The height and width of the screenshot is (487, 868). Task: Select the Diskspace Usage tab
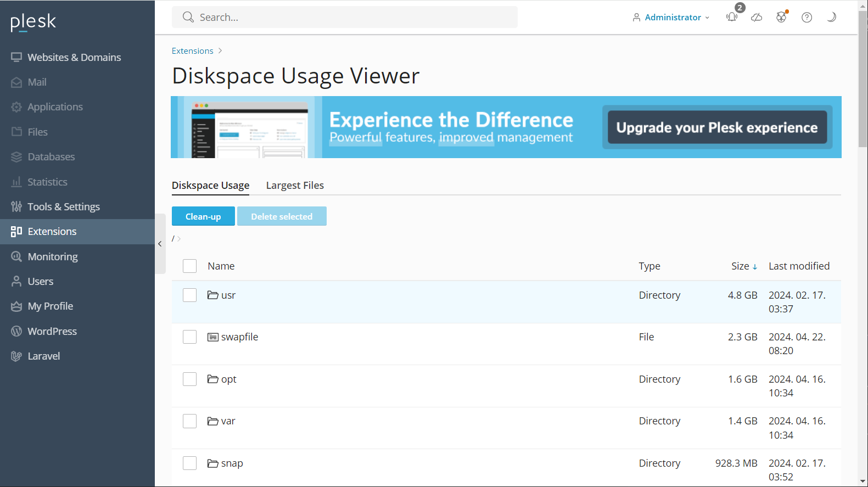coord(211,186)
